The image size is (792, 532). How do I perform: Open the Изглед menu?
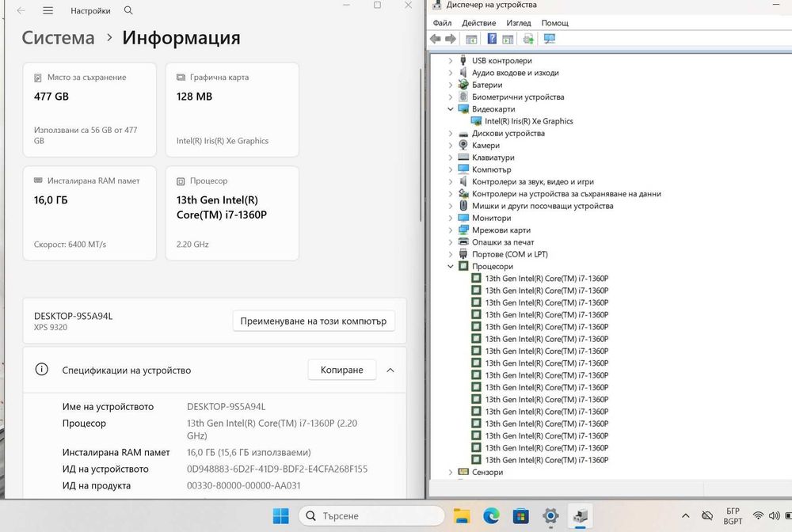(x=519, y=23)
